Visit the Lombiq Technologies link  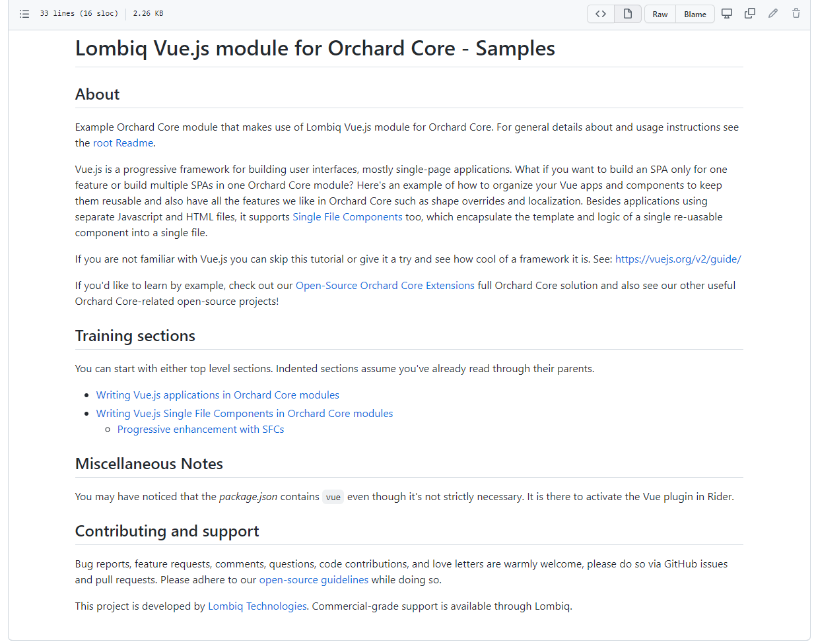coord(257,606)
